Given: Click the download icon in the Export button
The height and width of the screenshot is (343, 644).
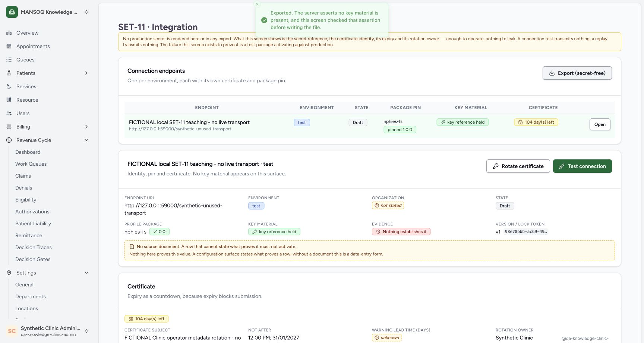Looking at the screenshot, I should coord(552,73).
